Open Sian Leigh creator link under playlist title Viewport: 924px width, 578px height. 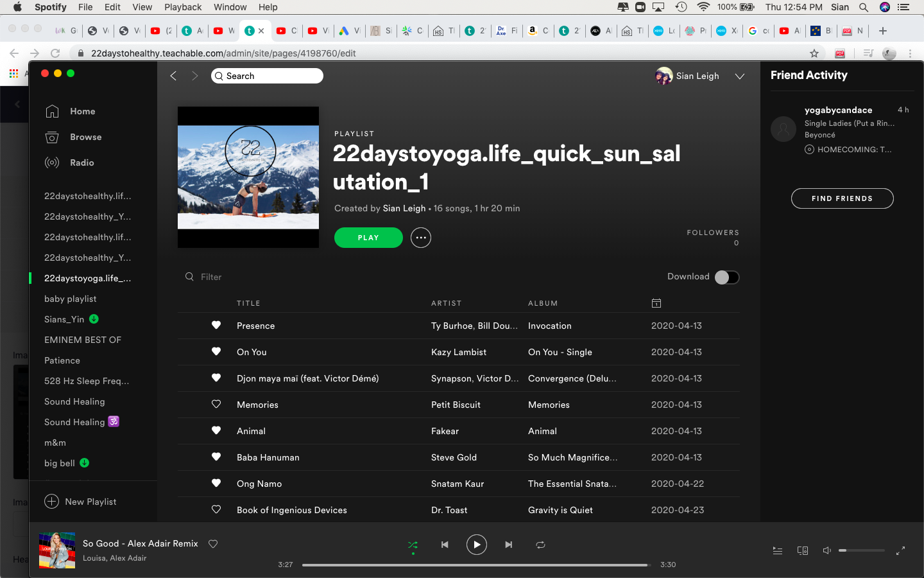tap(404, 208)
